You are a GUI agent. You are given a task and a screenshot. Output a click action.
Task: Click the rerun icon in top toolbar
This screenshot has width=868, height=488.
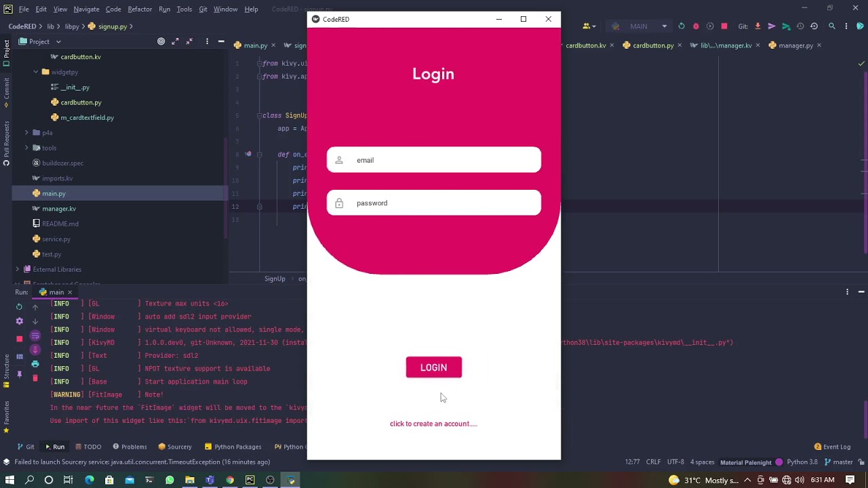(x=682, y=26)
